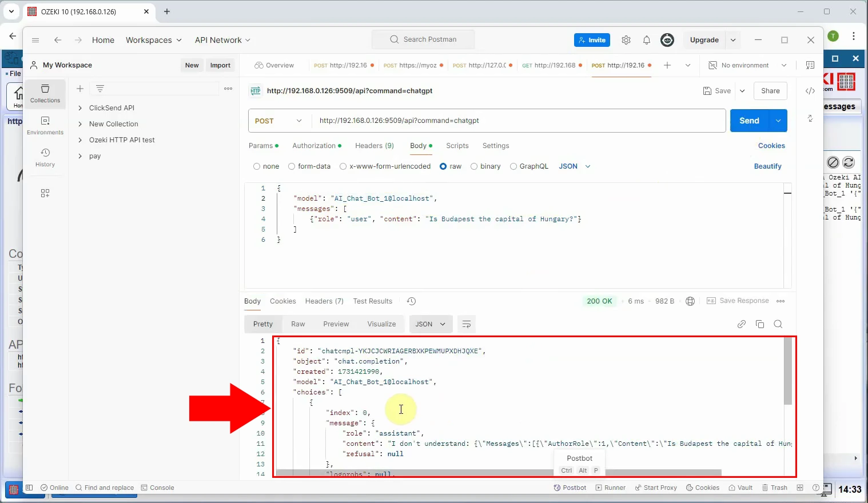Open raw body JSON format dropdown

point(575,166)
